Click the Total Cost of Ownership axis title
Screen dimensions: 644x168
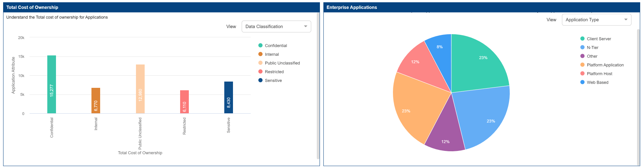pos(140,153)
